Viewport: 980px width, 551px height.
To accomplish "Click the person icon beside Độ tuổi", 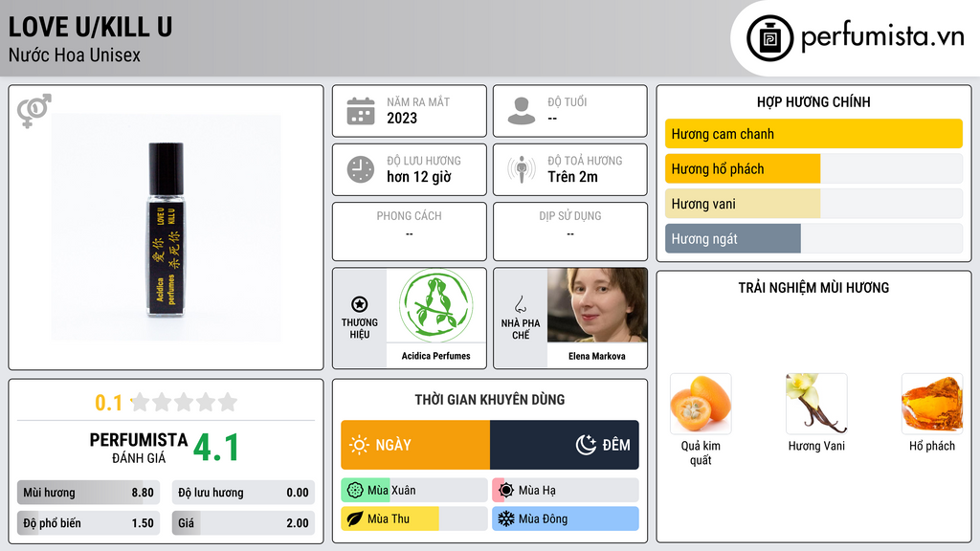I will [x=522, y=111].
